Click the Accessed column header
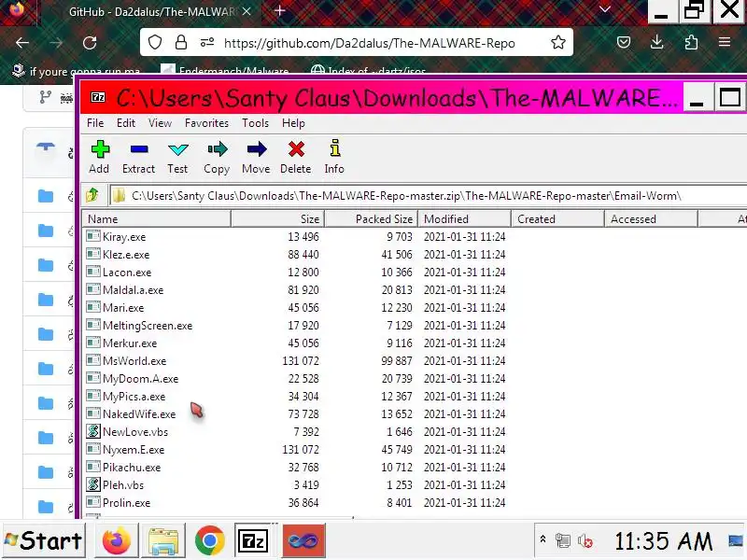Viewport: 747px width, 560px height. (651, 219)
